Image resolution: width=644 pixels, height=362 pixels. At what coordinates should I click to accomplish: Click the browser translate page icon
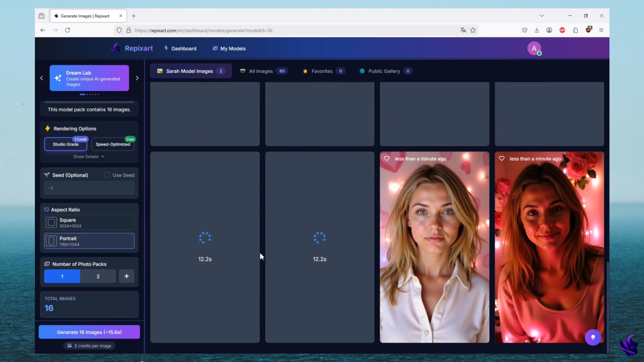point(463,30)
